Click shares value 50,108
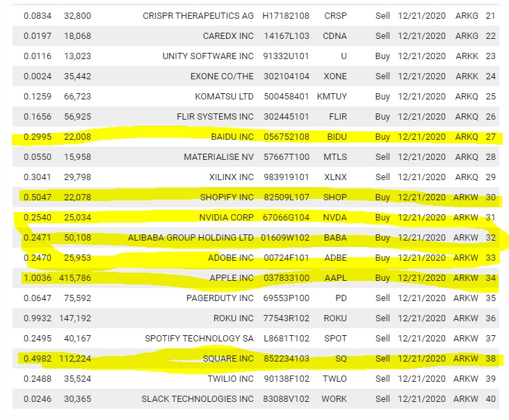Screen dimensions: 509x420 (x=77, y=238)
